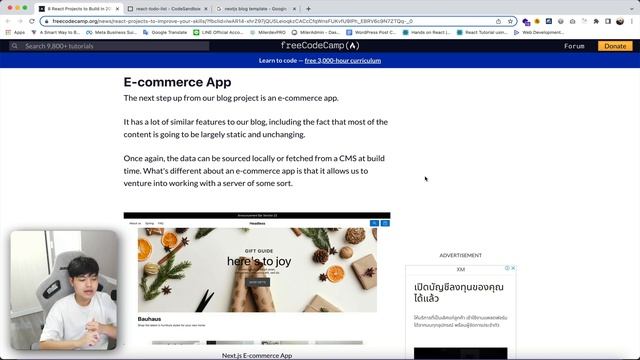The width and height of the screenshot is (640, 360).
Task: Open the Extensions puzzle piece menu
Action: click(596, 21)
